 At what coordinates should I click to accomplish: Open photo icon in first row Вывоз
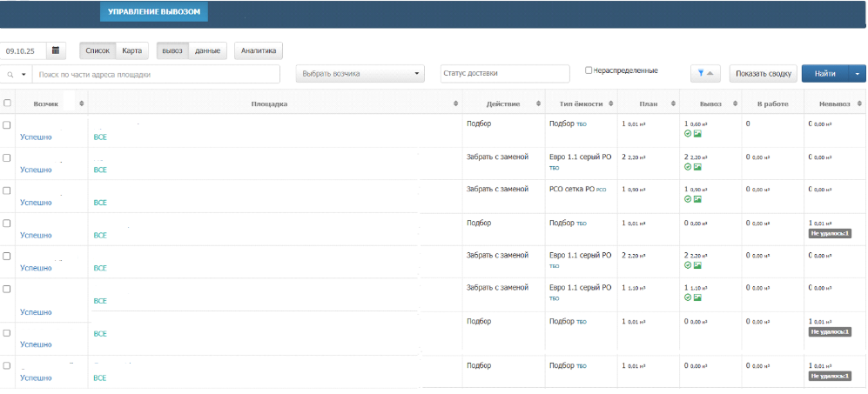697,134
